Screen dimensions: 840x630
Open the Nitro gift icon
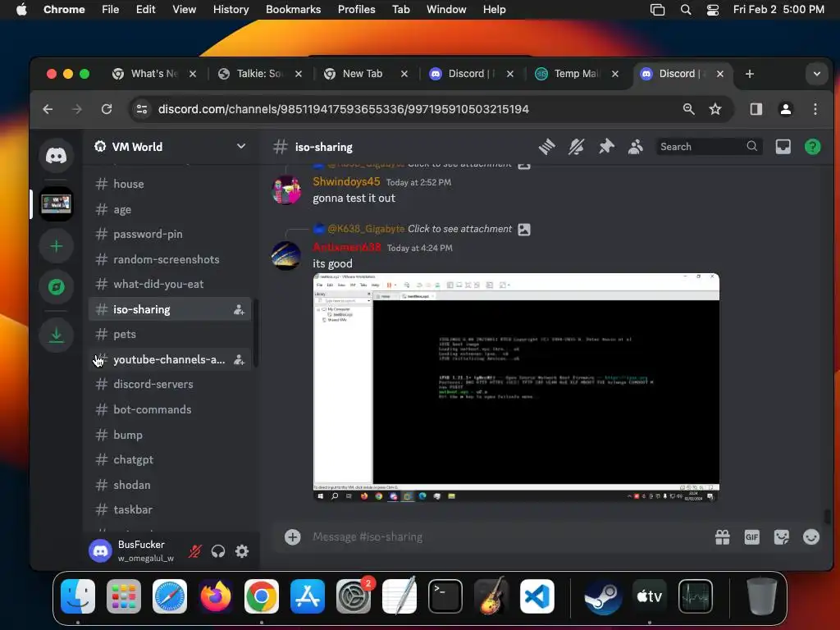click(x=722, y=536)
